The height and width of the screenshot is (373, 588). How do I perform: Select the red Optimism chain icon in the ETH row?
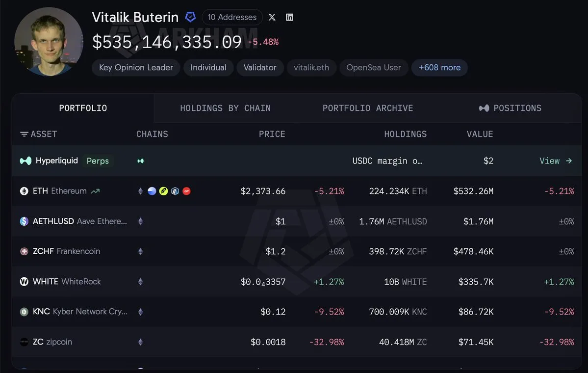pyautogui.click(x=186, y=191)
